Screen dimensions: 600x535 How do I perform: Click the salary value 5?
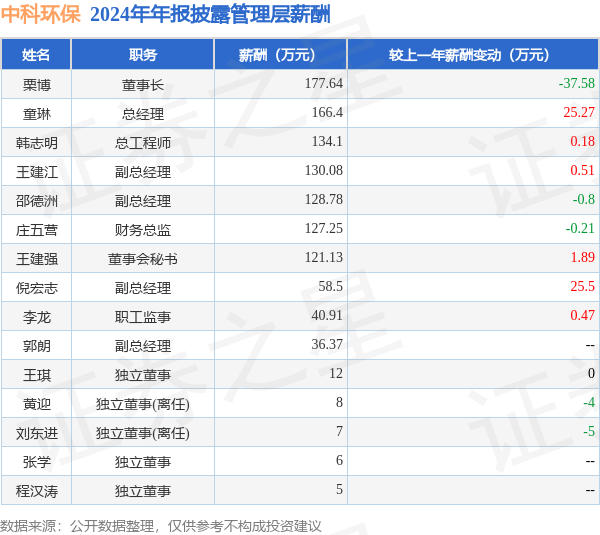click(x=339, y=490)
